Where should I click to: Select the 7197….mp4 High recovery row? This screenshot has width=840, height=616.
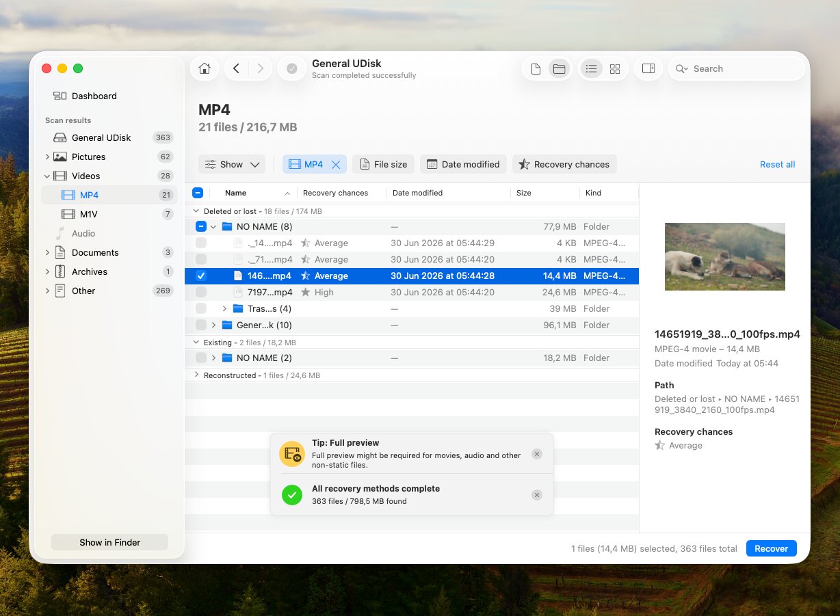tap(412, 292)
